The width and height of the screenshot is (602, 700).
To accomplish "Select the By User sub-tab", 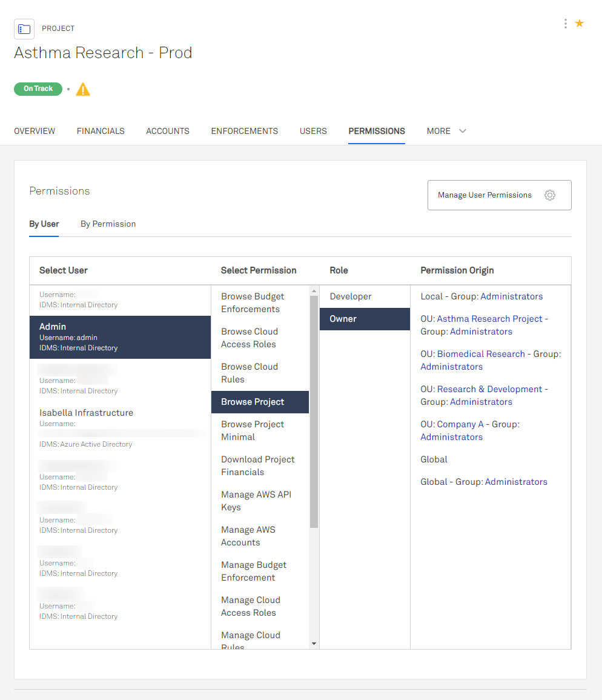I will pyautogui.click(x=44, y=224).
